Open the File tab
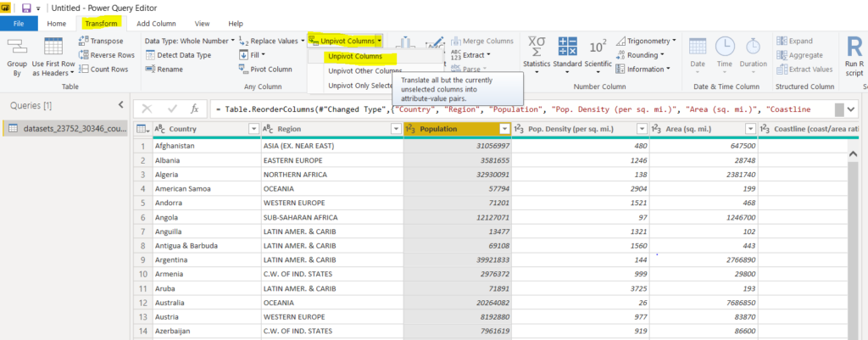 19,23
